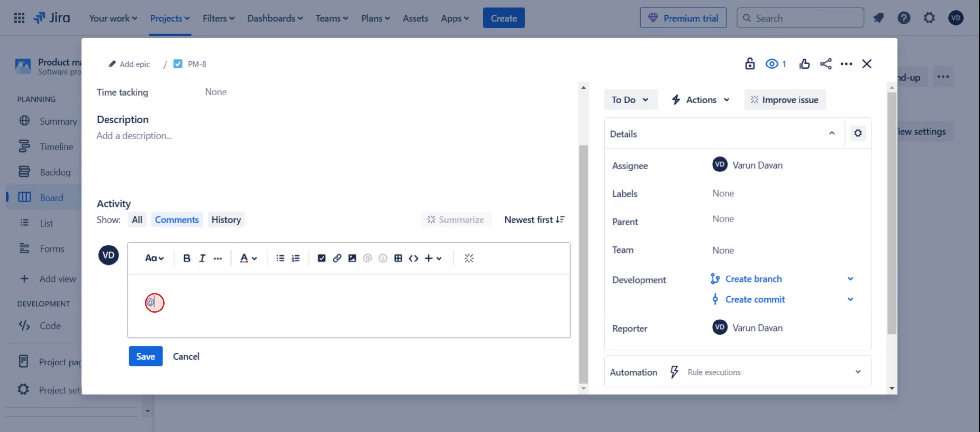Screen dimensions: 980x432
Task: Open the Projects menu
Action: pyautogui.click(x=170, y=18)
